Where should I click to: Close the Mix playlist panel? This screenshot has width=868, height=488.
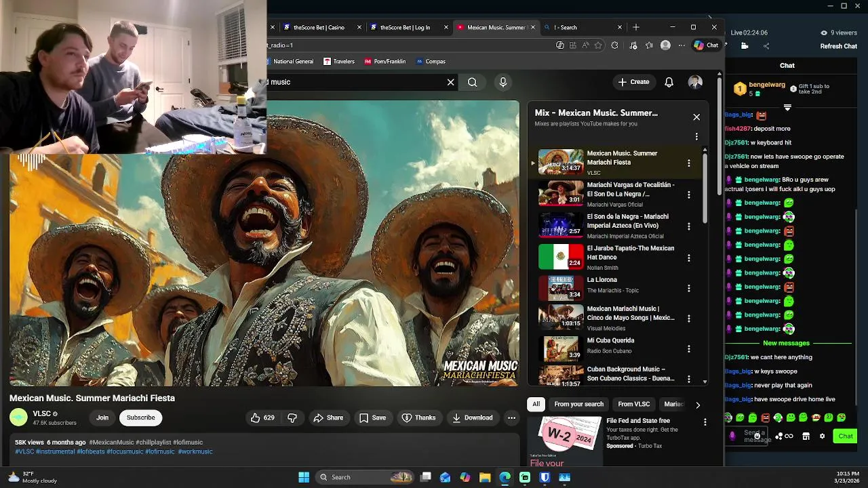click(696, 117)
